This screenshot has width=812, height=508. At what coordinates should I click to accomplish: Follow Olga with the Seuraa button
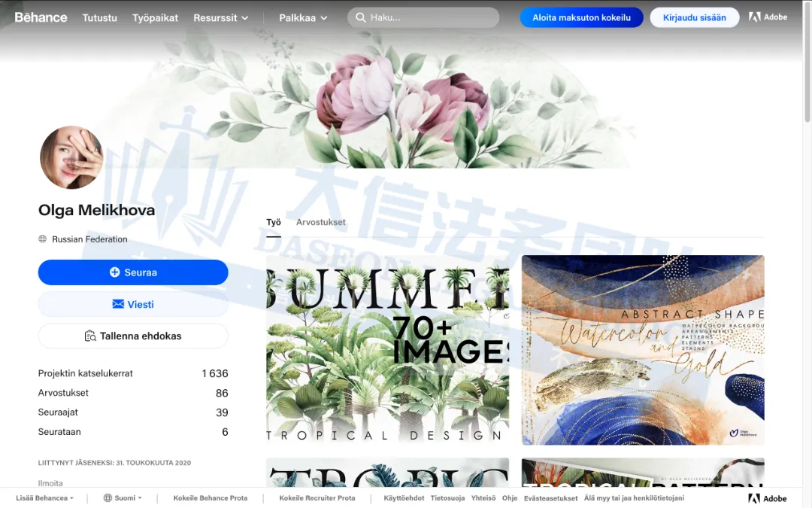[x=133, y=272]
